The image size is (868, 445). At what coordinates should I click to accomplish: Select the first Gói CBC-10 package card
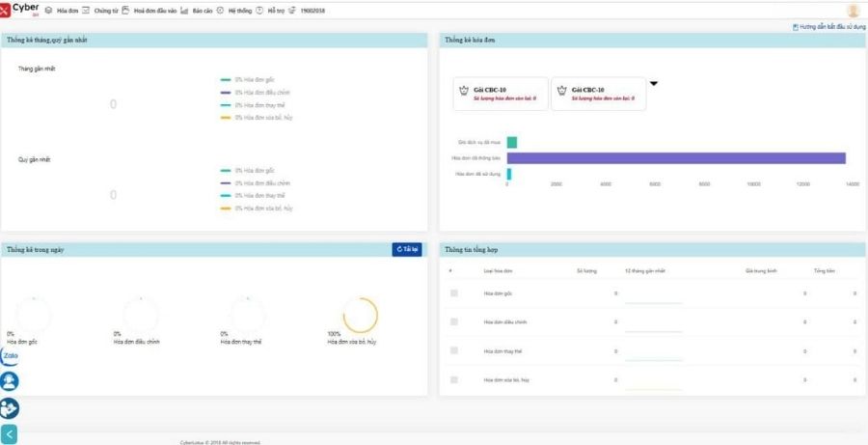pos(501,94)
